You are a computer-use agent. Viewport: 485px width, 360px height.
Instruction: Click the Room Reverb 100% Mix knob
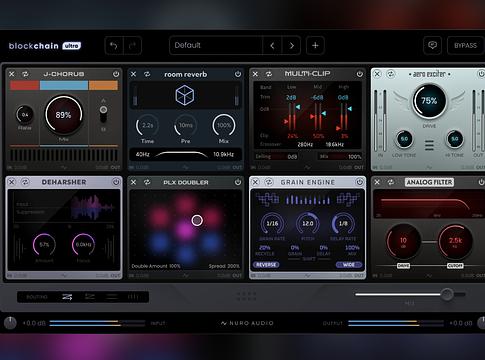224,126
